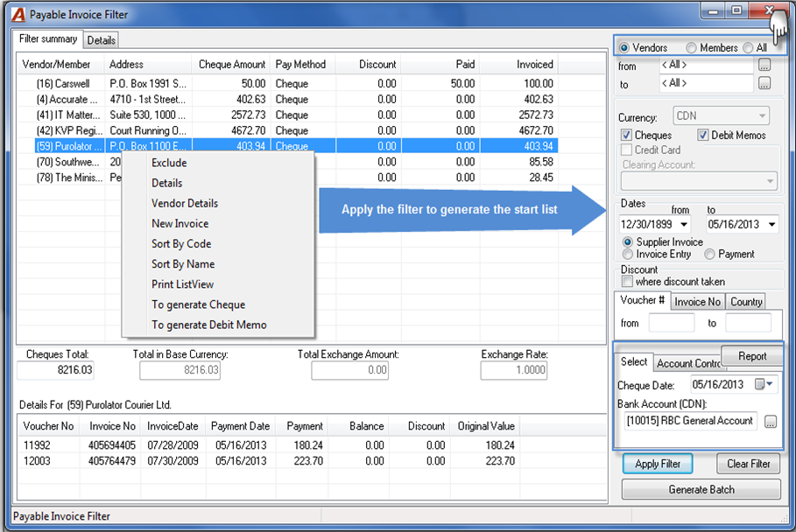This screenshot has width=796, height=532.
Task: Select Vendor Details in the context menu
Action: 185,203
